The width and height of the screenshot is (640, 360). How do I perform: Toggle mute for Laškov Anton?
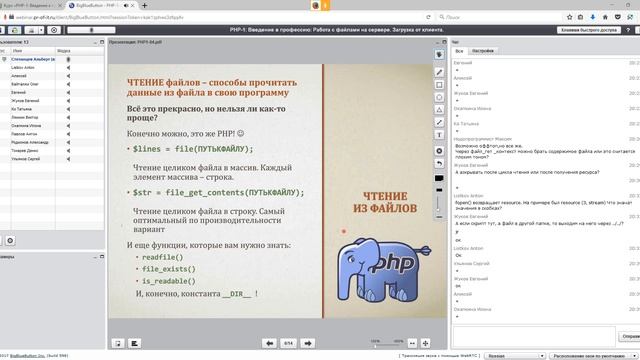(x=68, y=68)
